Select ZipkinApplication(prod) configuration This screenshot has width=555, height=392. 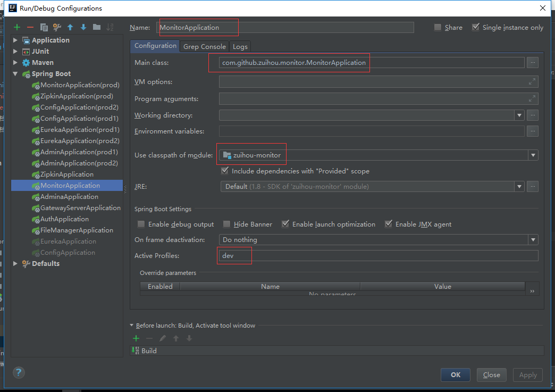pyautogui.click(x=77, y=96)
